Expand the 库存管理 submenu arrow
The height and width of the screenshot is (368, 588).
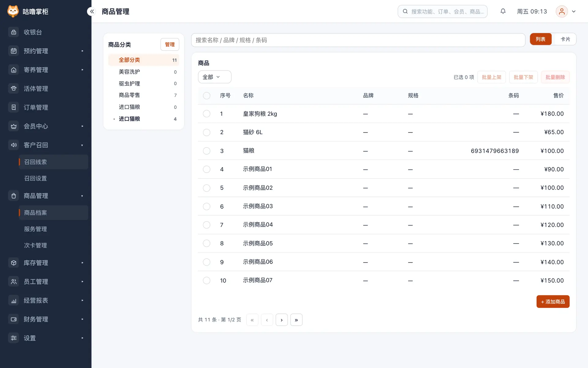point(82,263)
